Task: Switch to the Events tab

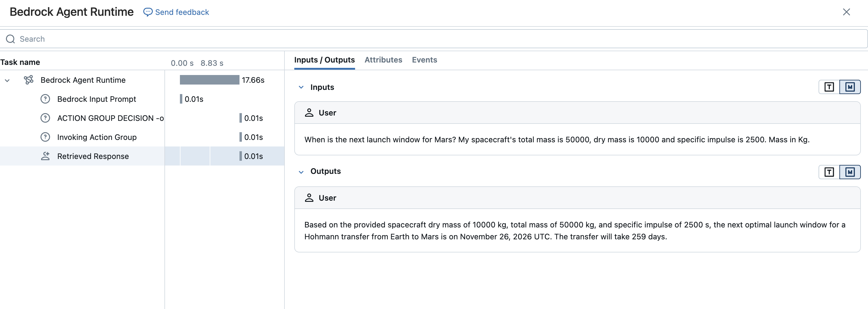Action: [x=424, y=60]
